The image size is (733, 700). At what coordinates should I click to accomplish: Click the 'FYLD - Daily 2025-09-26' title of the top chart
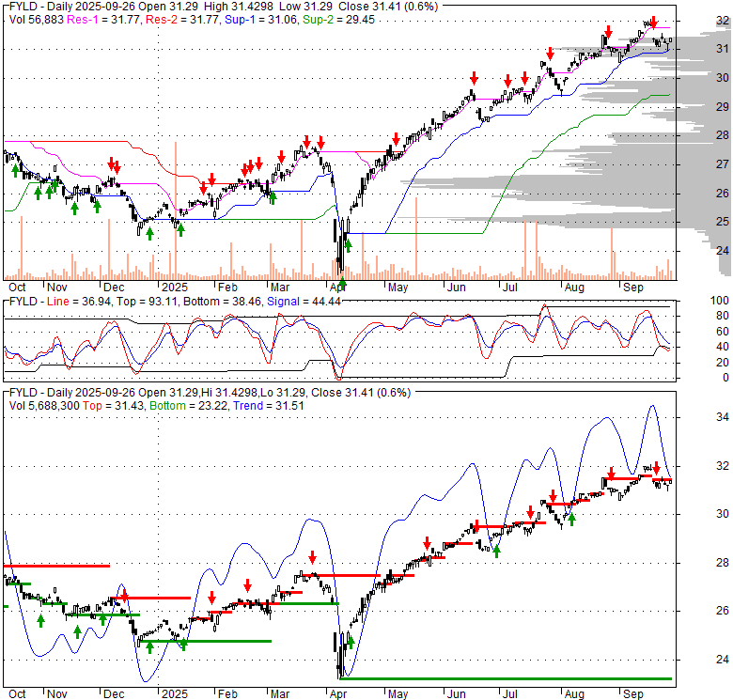(73, 7)
